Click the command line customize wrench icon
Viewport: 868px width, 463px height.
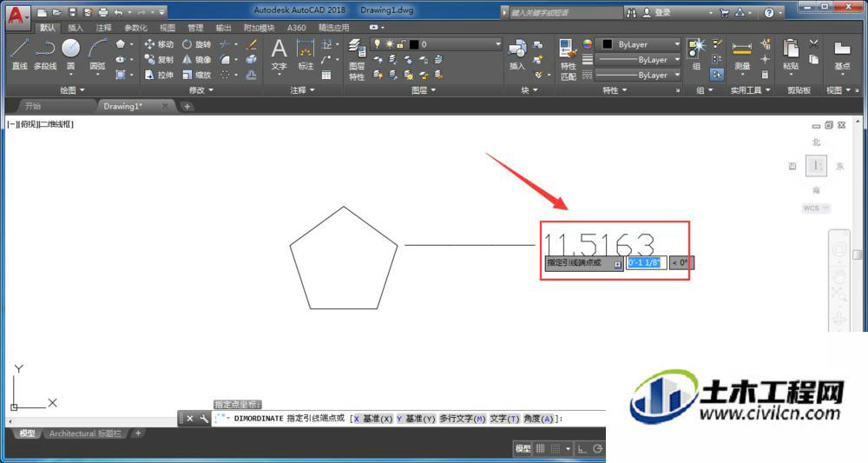pyautogui.click(x=204, y=419)
